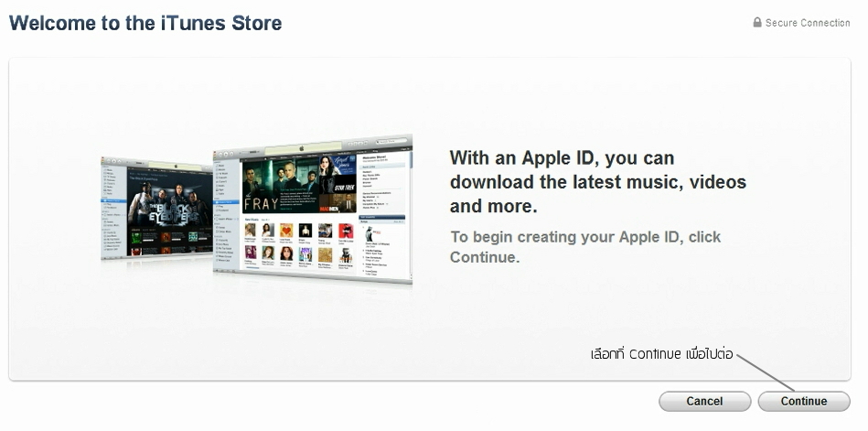Click the search field in the front iTunes window

[392, 141]
